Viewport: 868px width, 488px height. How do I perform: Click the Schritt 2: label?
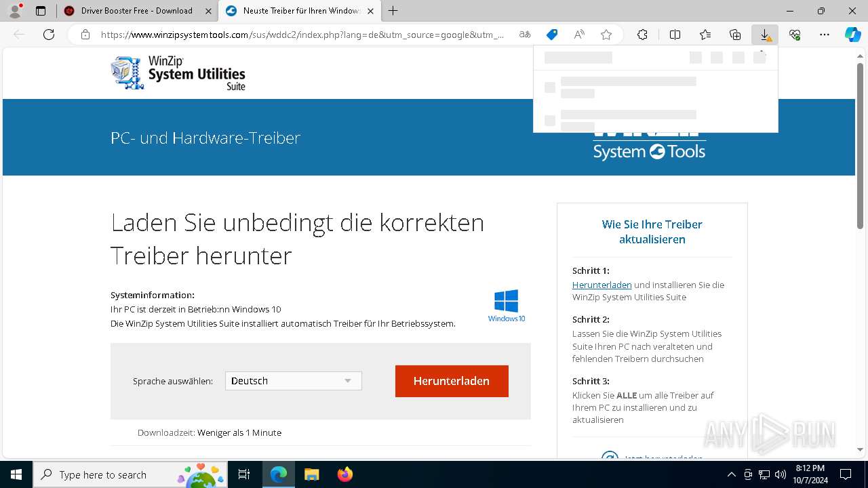tap(591, 319)
